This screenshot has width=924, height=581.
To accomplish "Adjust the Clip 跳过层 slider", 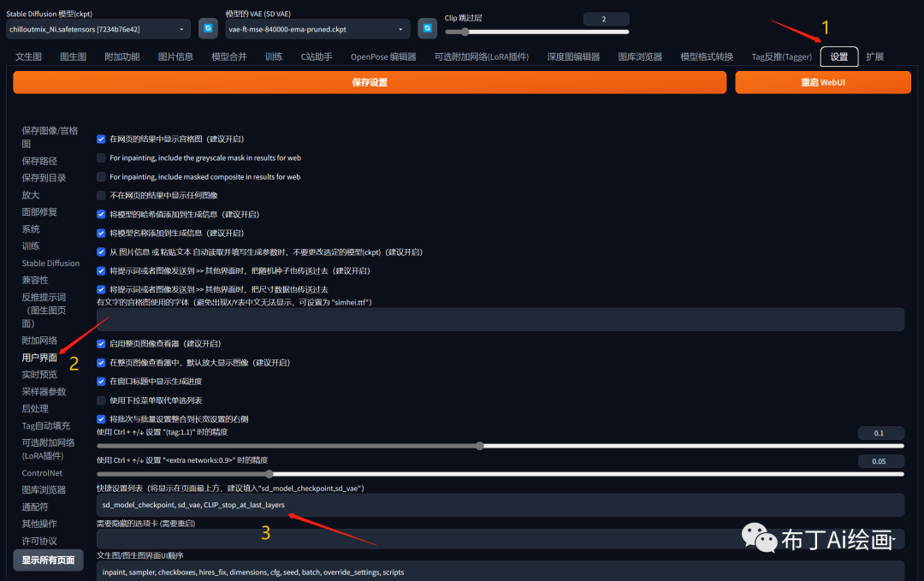I will click(465, 32).
